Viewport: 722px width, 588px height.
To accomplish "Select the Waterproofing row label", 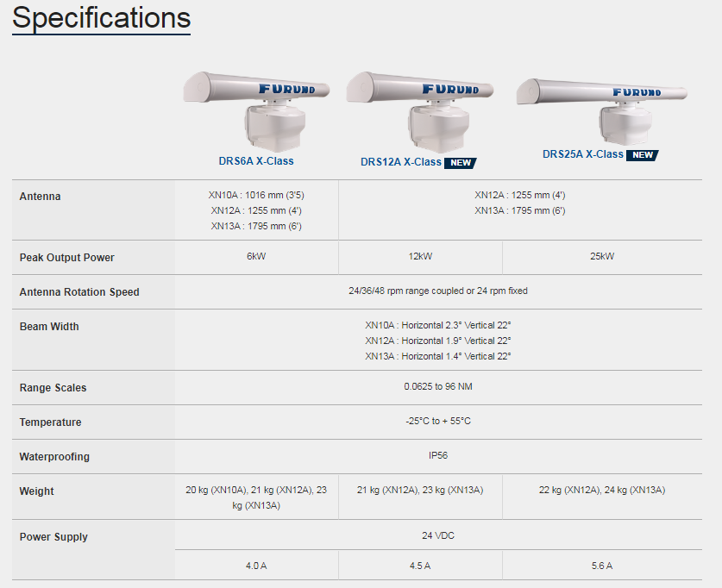I will pos(54,457).
